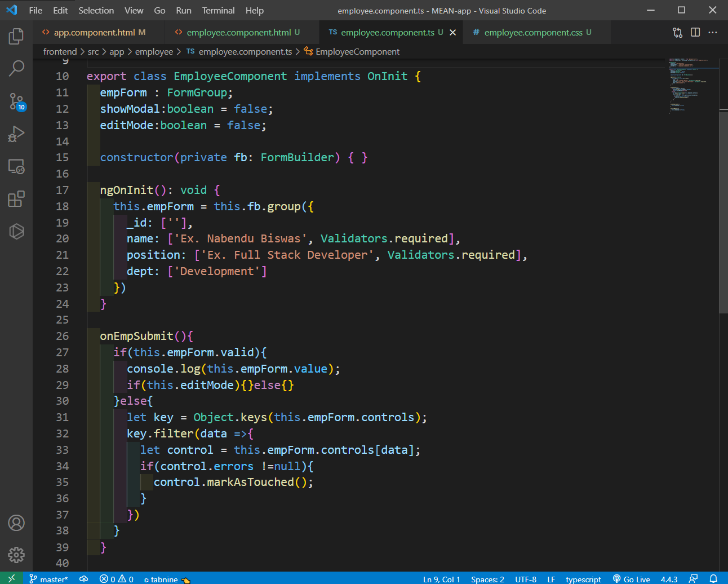Click FormBuilder in the constructor
The width and height of the screenshot is (728, 584).
pos(297,157)
